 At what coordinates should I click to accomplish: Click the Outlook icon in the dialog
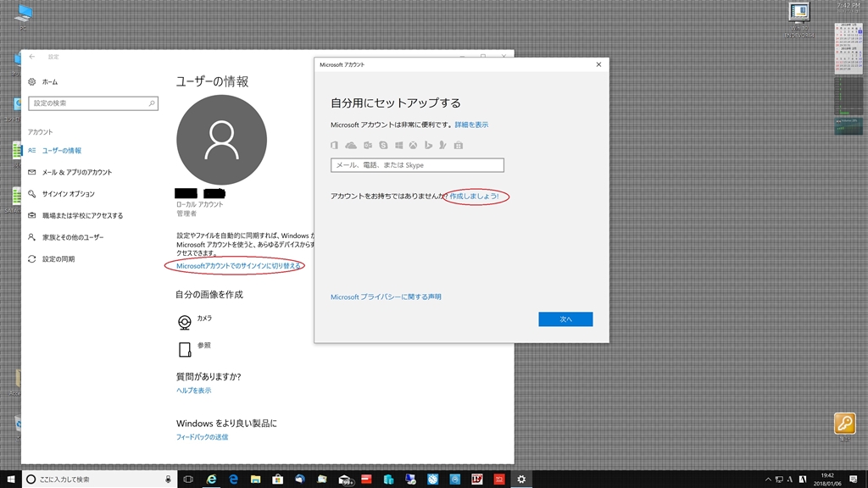[368, 145]
